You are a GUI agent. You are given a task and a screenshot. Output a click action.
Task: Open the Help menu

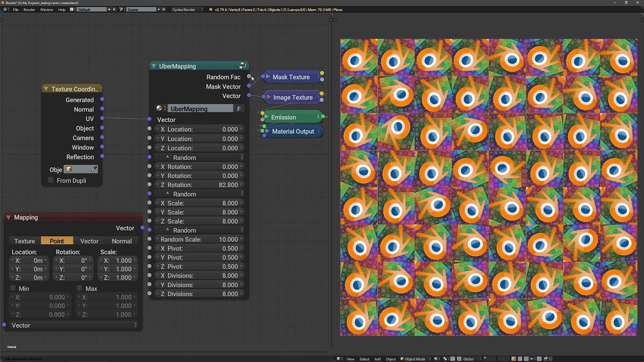click(x=61, y=10)
